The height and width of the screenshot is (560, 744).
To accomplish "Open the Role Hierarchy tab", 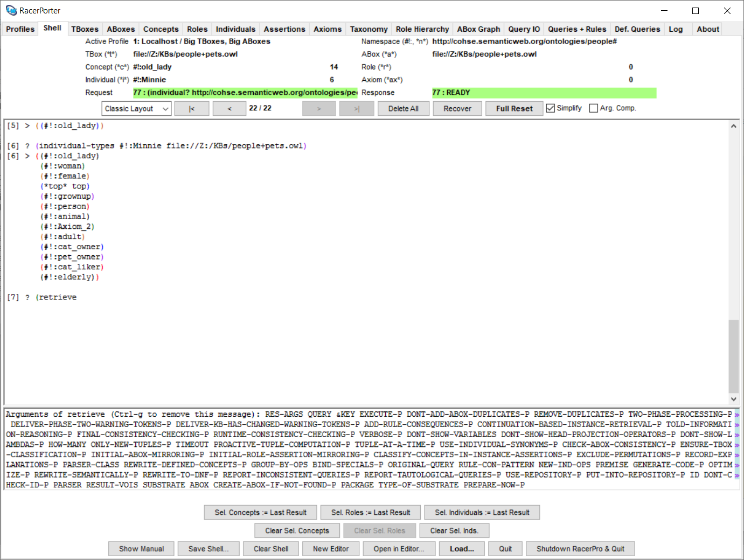I will tap(422, 29).
